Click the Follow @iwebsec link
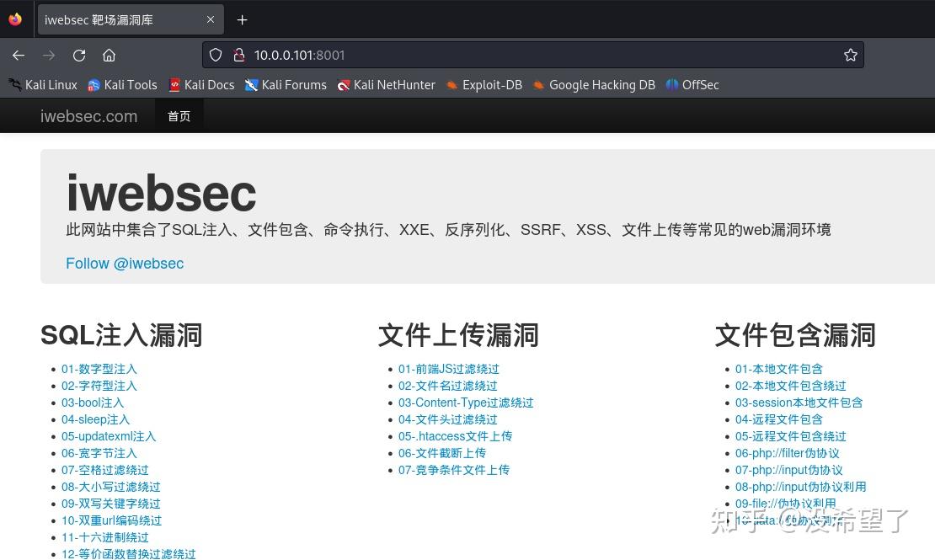 pos(125,264)
